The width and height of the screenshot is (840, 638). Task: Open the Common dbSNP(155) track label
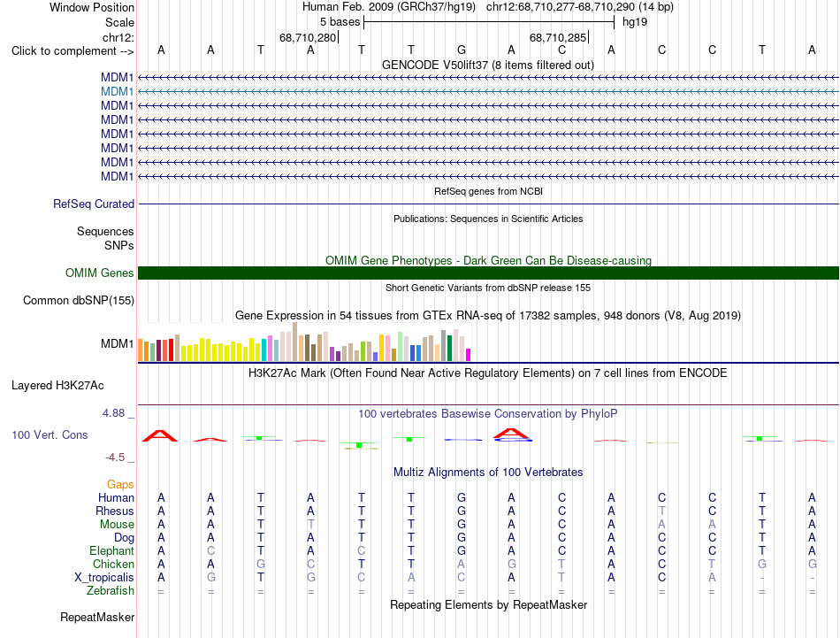[x=79, y=300]
